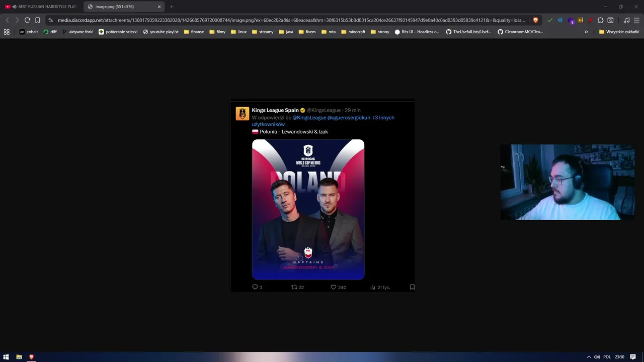
Task: Click the red pen extension icon
Action: click(x=590, y=20)
